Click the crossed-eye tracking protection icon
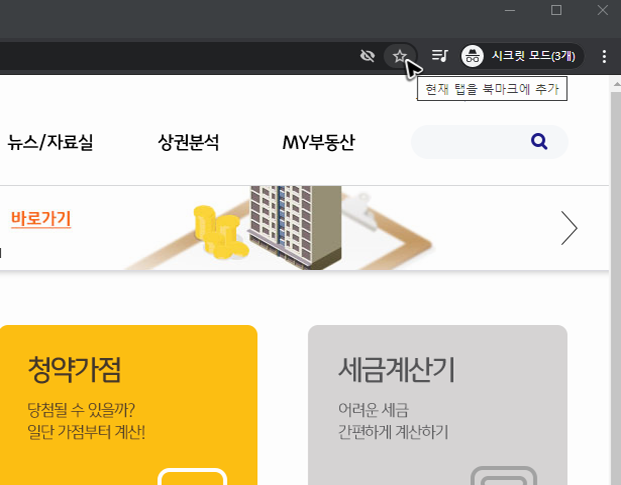Screen dimensions: 621x485 pyautogui.click(x=368, y=56)
